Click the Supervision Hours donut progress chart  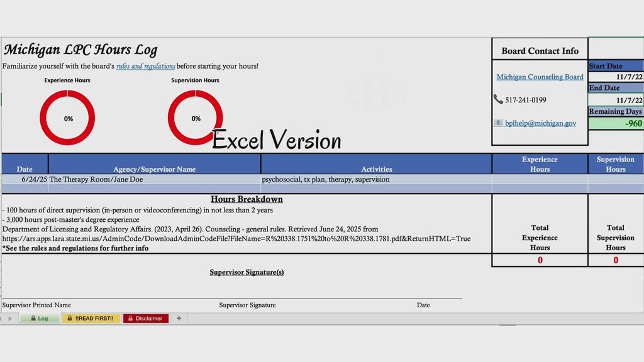[196, 118]
